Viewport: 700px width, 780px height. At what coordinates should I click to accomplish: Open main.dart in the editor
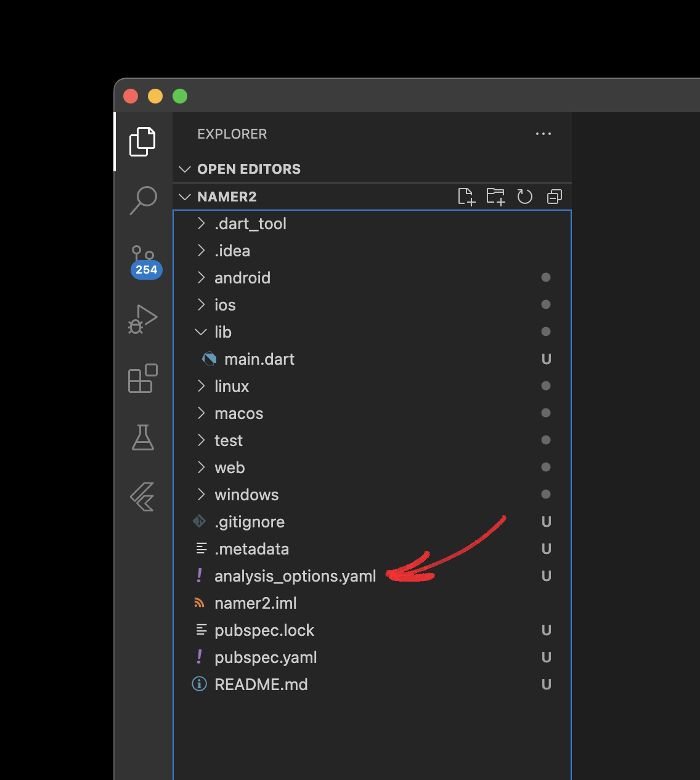pos(259,359)
